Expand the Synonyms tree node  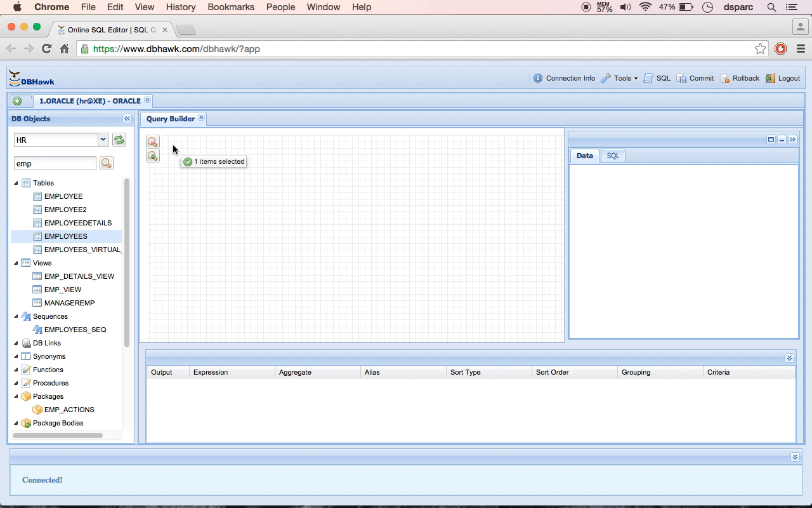(15, 356)
